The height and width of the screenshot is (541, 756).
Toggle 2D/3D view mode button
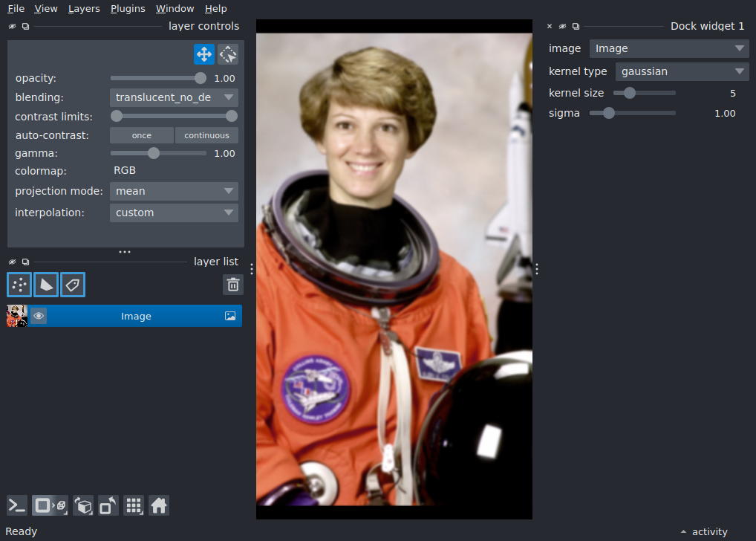[x=50, y=506]
